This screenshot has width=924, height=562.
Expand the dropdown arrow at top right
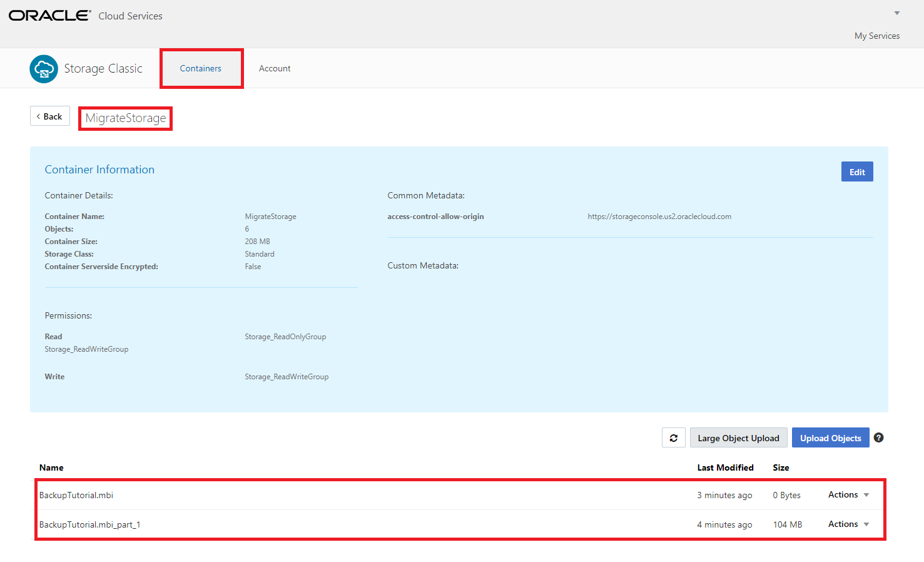coord(896,13)
